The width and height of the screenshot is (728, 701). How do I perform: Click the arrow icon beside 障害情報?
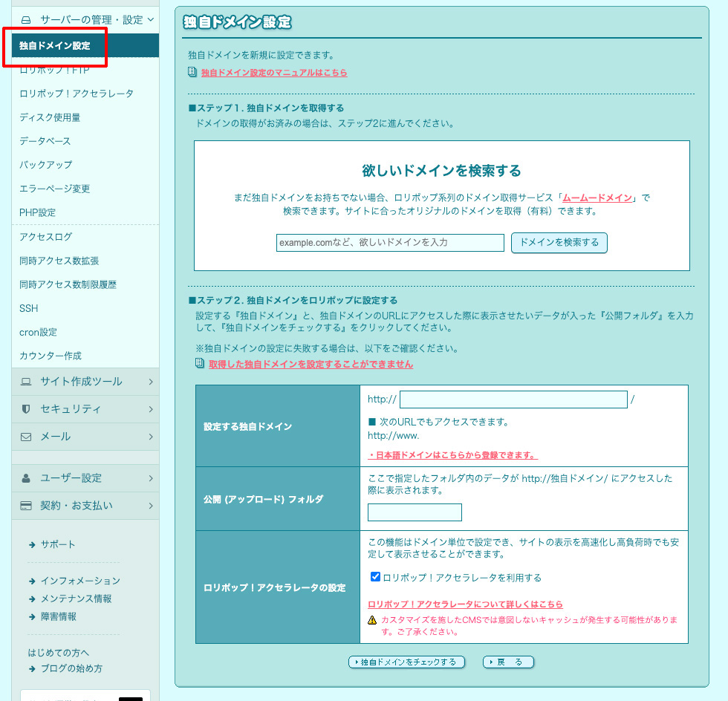[x=32, y=616]
